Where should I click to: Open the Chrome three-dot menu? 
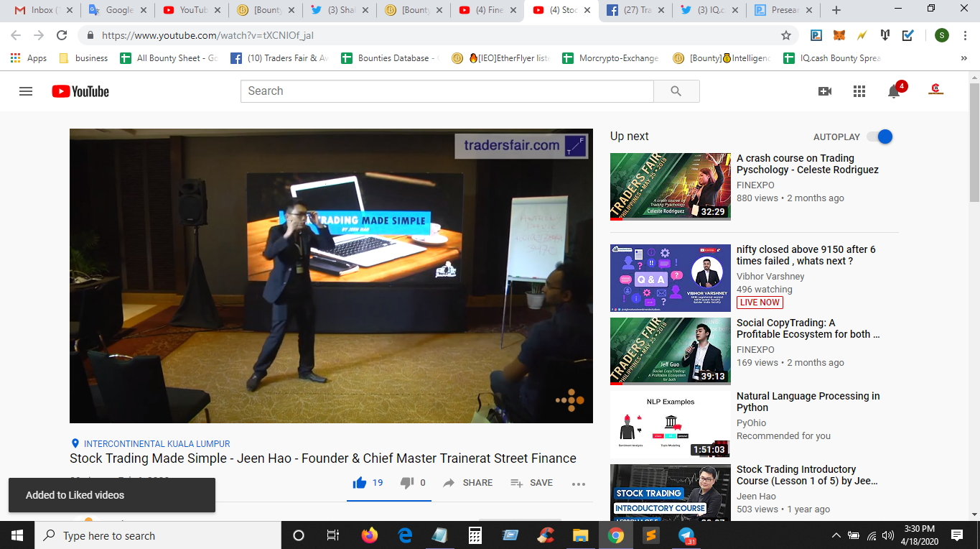964,35
